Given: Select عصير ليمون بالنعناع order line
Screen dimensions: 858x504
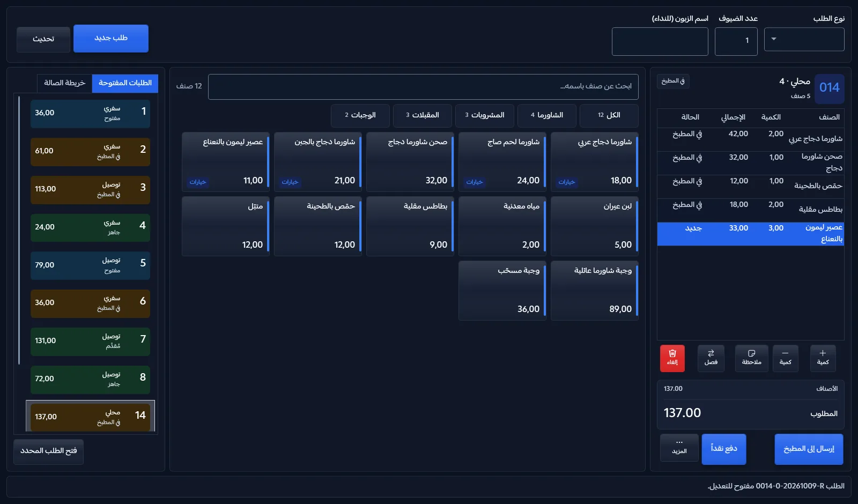Looking at the screenshot, I should [x=751, y=234].
